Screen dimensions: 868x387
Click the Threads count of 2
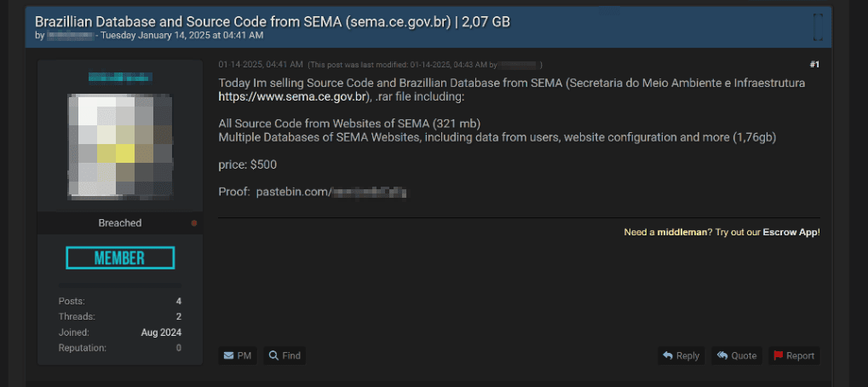178,316
